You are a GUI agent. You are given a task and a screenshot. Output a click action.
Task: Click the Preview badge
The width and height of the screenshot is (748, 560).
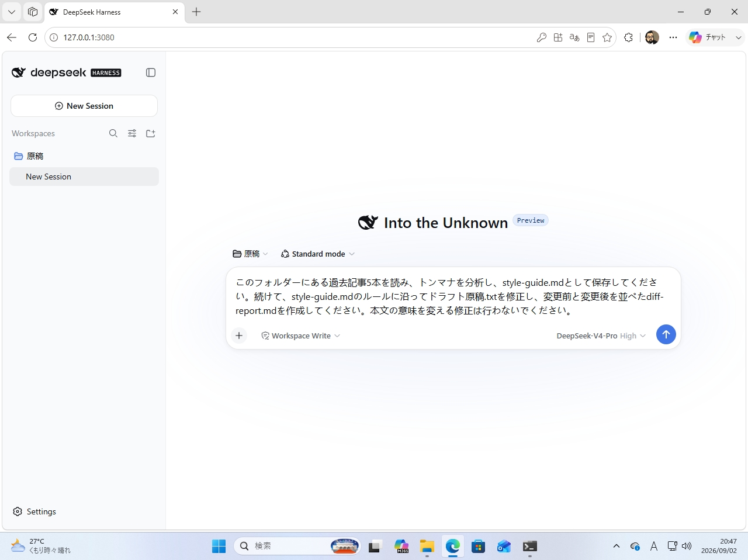click(x=531, y=220)
